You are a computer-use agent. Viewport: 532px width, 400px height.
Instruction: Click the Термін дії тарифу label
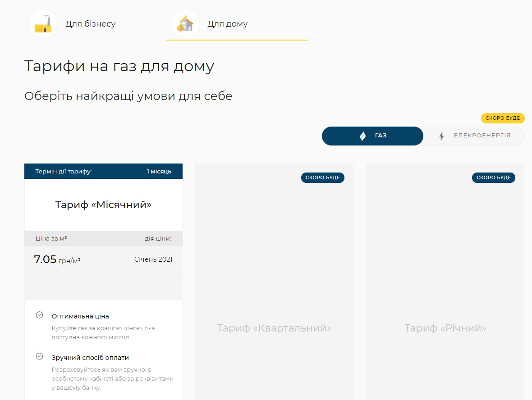point(64,172)
